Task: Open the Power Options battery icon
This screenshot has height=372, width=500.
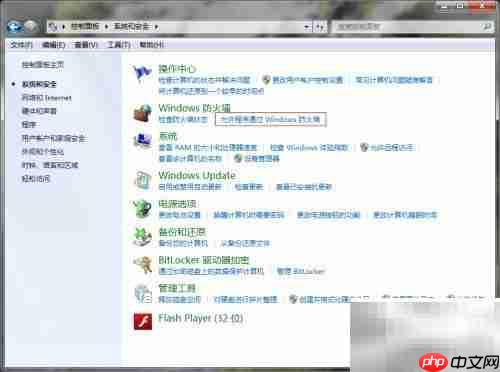Action: (x=142, y=209)
